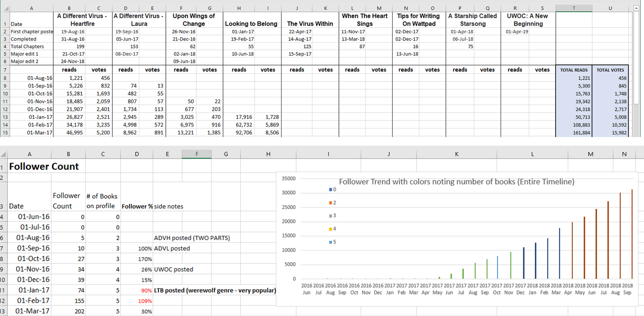Click select-all corner of Follower Count sheet
Image resolution: width=644 pixels, height=316 pixels.
click(3, 154)
